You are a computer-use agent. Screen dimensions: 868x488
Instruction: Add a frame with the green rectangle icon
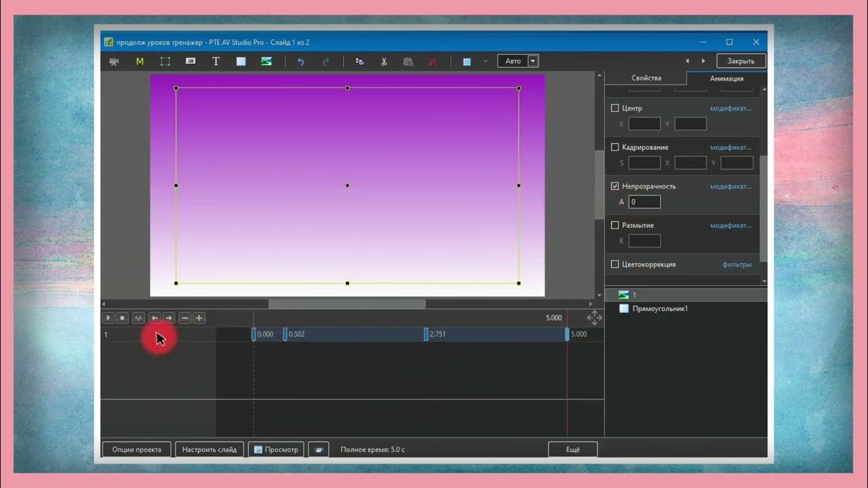click(165, 61)
